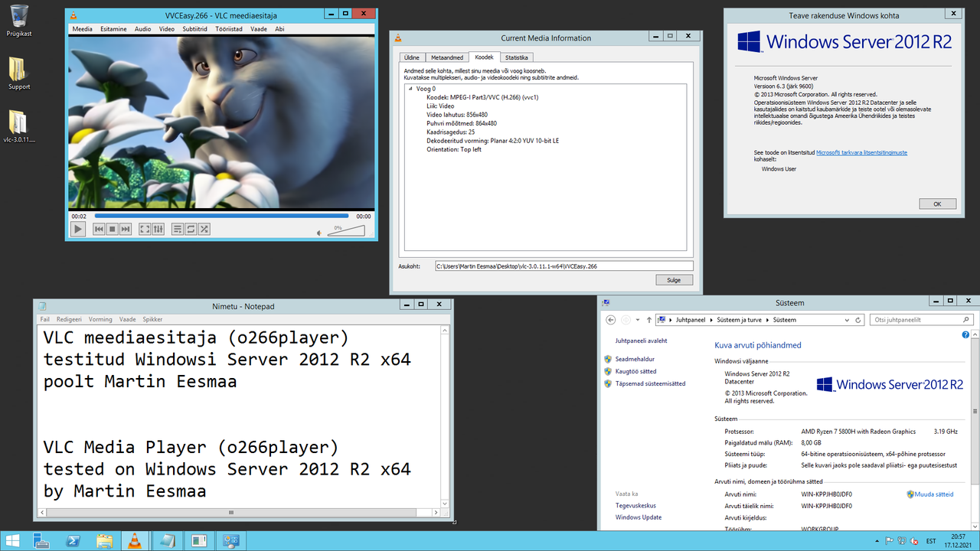
Task: Click the Asukoht file path field
Action: pos(563,266)
